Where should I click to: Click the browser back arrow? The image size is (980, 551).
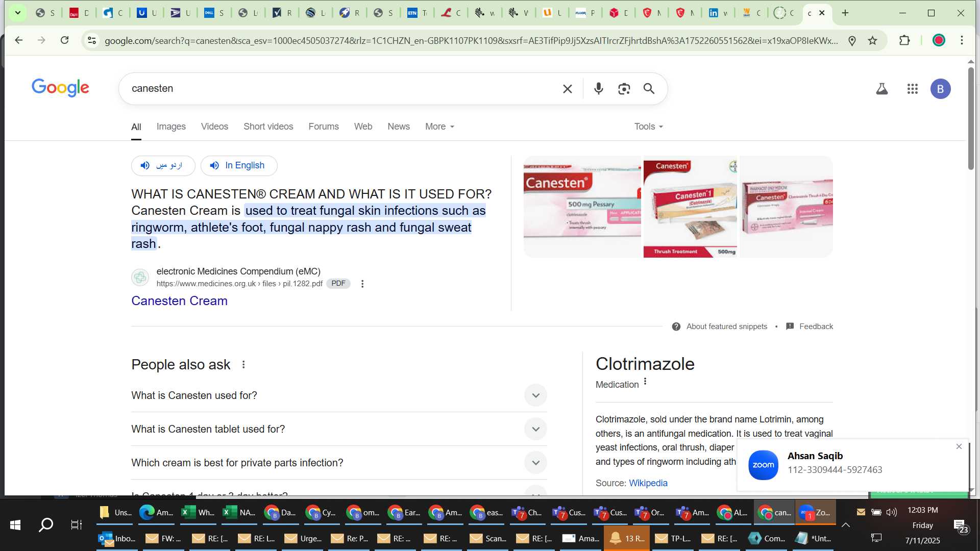click(19, 40)
